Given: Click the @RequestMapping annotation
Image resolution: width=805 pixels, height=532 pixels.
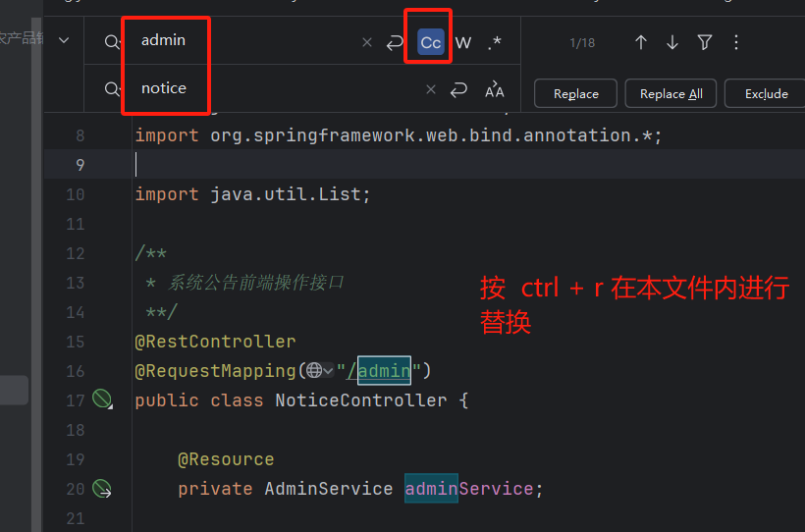Looking at the screenshot, I should [x=215, y=371].
